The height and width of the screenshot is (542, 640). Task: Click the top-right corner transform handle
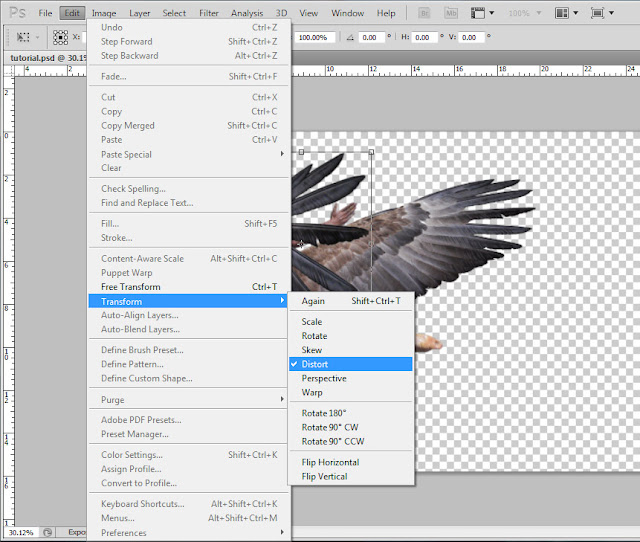371,152
